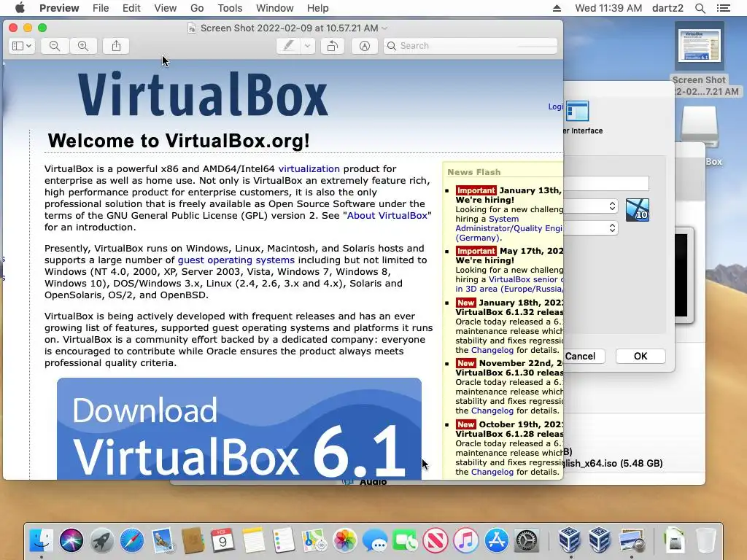The height and width of the screenshot is (560, 747).
Task: Open the Share button in Preview toolbar
Action: (116, 46)
